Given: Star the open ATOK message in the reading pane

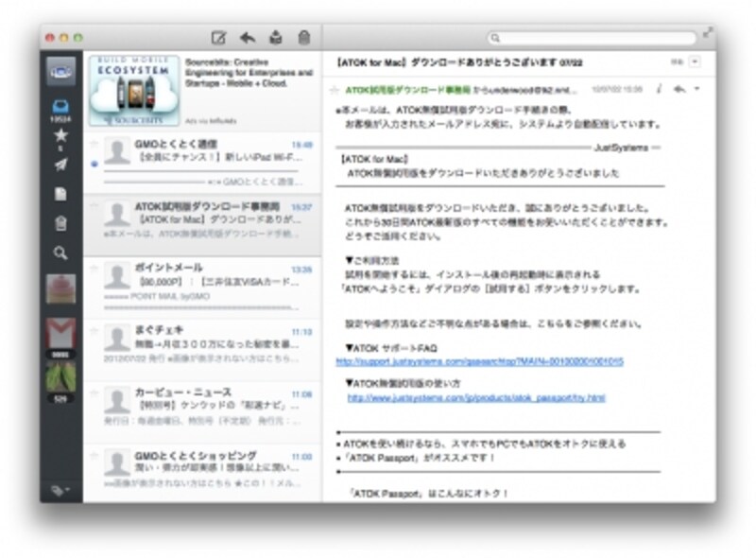Looking at the screenshot, I should coord(335,90).
